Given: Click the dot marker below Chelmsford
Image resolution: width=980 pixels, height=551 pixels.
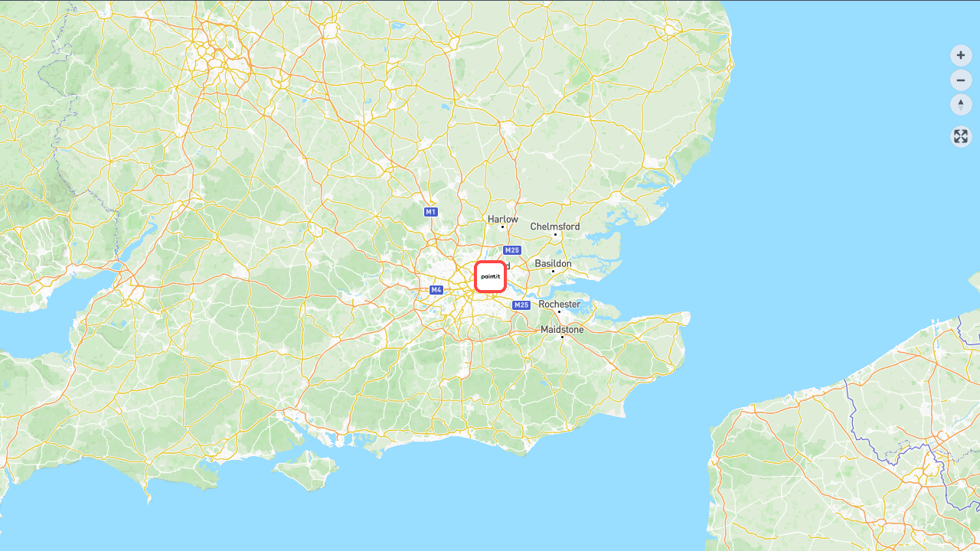Looking at the screenshot, I should (555, 234).
